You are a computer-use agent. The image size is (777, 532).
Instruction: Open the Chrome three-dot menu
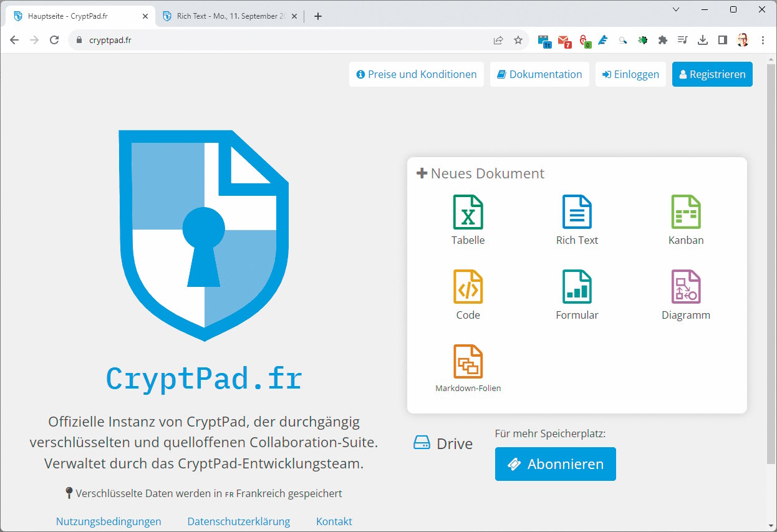coord(763,39)
